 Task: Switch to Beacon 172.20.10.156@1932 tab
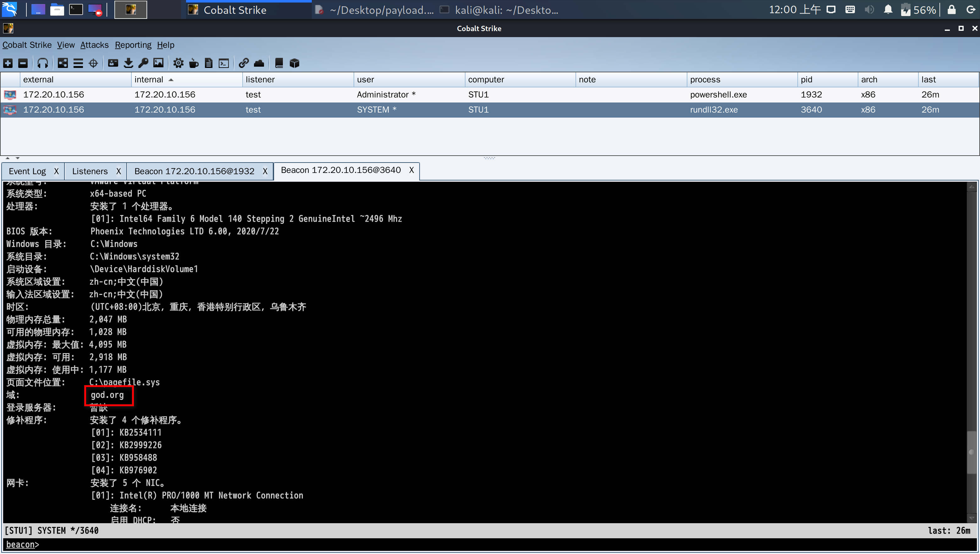(x=194, y=171)
